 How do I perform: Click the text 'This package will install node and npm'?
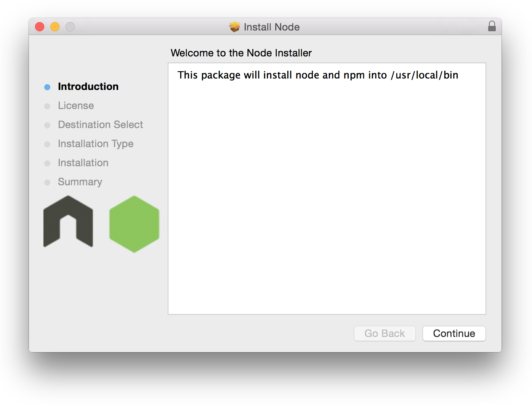pyautogui.click(x=271, y=75)
